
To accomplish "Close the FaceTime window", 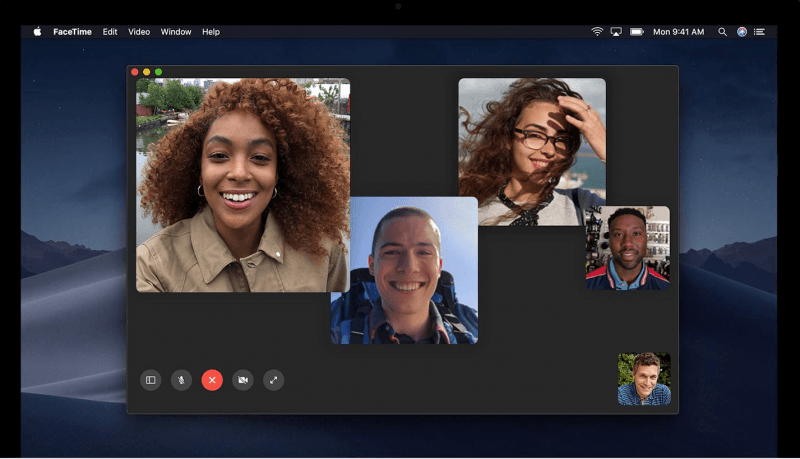I will click(x=135, y=72).
